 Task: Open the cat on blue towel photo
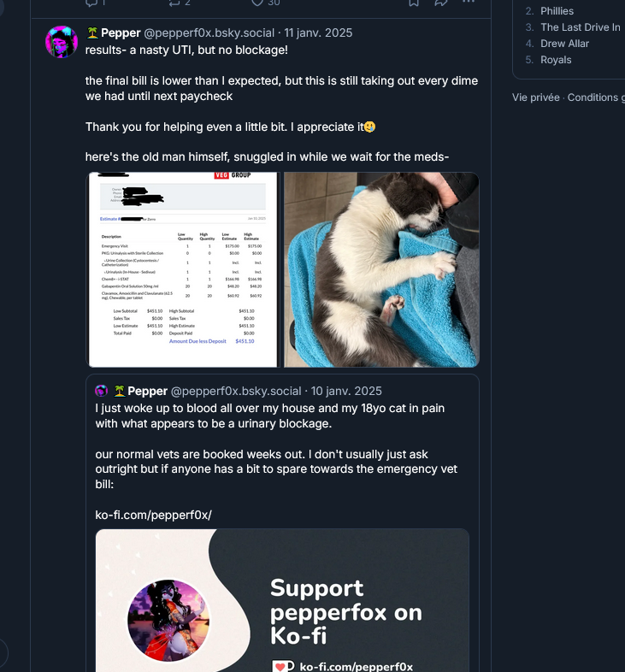pos(381,269)
